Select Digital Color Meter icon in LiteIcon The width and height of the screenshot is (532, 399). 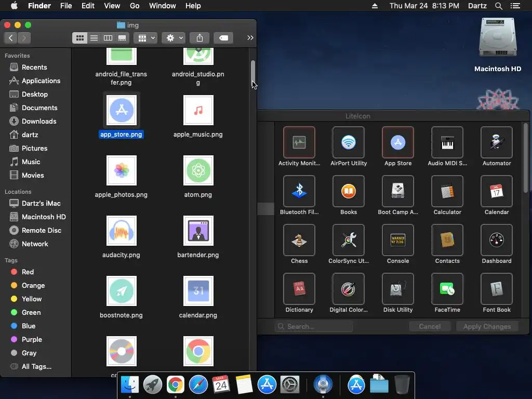click(x=349, y=289)
